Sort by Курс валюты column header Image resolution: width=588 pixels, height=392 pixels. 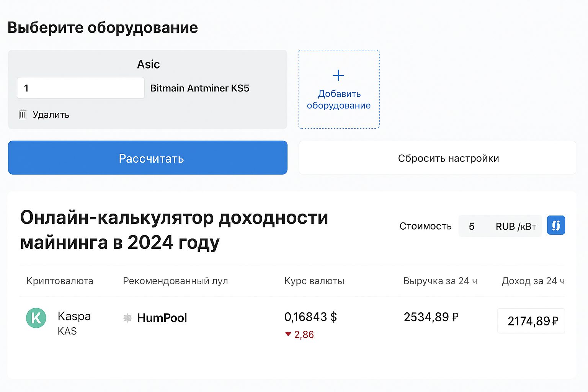click(x=314, y=281)
